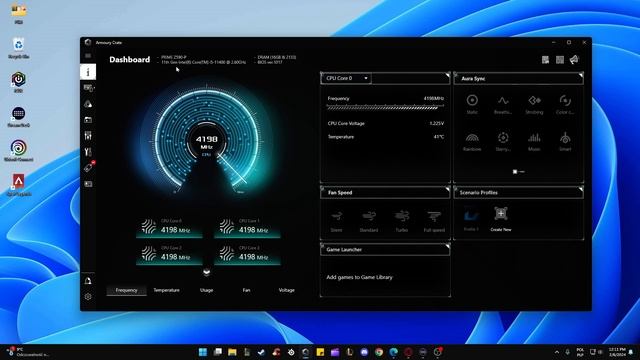Open the news icon below the tag icon
Image resolution: width=640 pixels, height=360 pixels.
(x=88, y=184)
